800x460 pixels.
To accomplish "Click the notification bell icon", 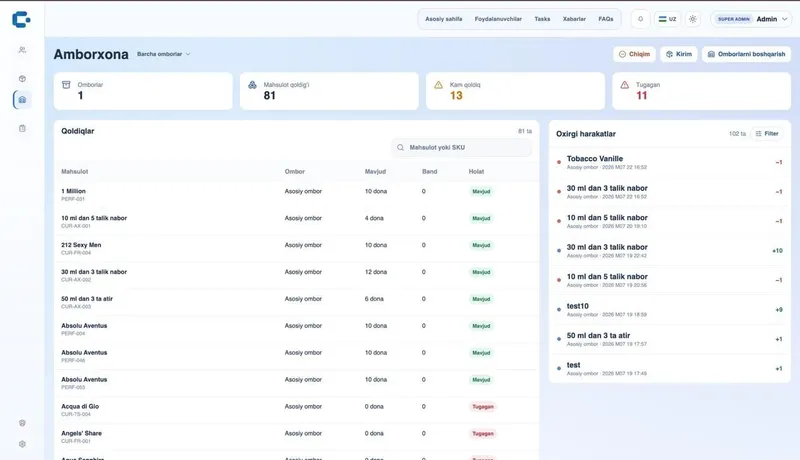I will click(640, 19).
